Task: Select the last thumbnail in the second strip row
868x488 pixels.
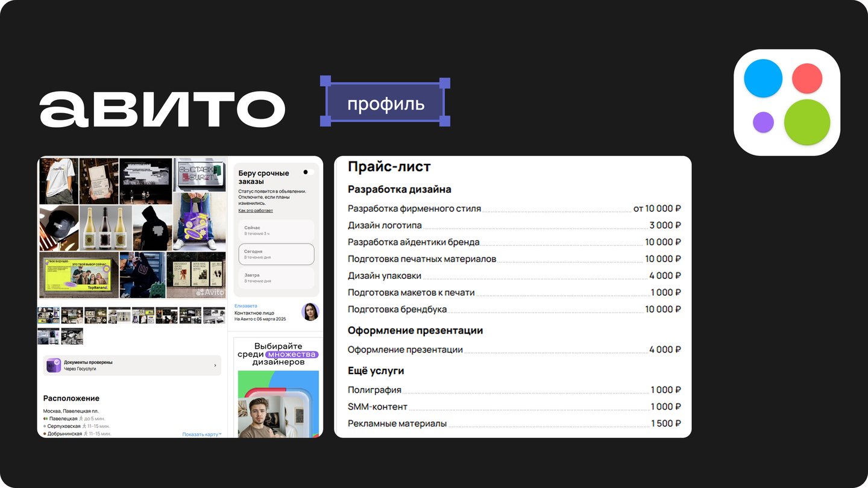Action: [72, 336]
